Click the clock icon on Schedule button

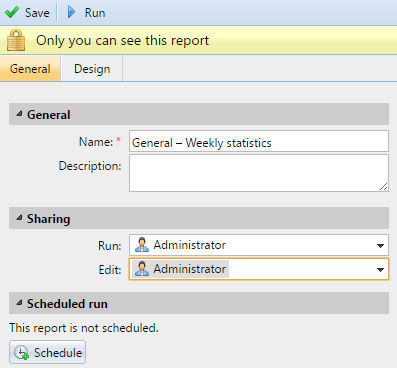[22, 353]
